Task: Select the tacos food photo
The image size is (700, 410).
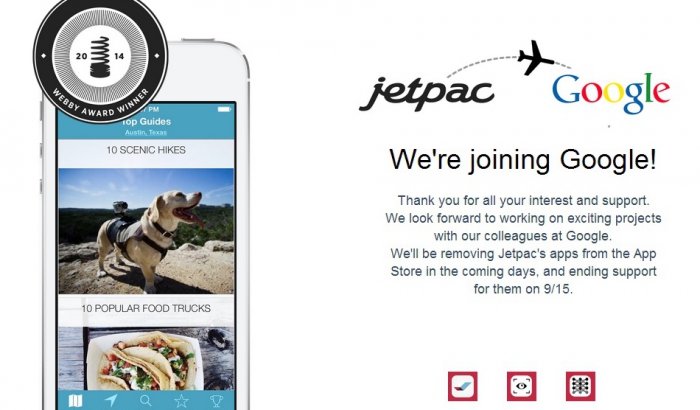Action: click(146, 359)
